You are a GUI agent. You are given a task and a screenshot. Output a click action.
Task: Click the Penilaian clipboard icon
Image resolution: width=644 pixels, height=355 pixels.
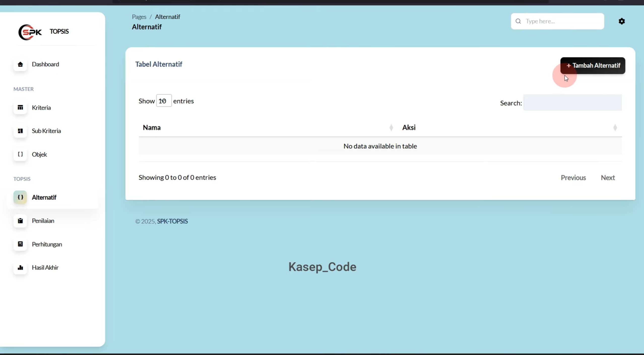tap(20, 221)
